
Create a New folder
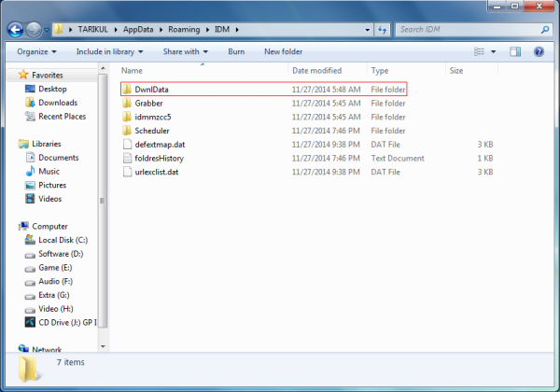[283, 51]
